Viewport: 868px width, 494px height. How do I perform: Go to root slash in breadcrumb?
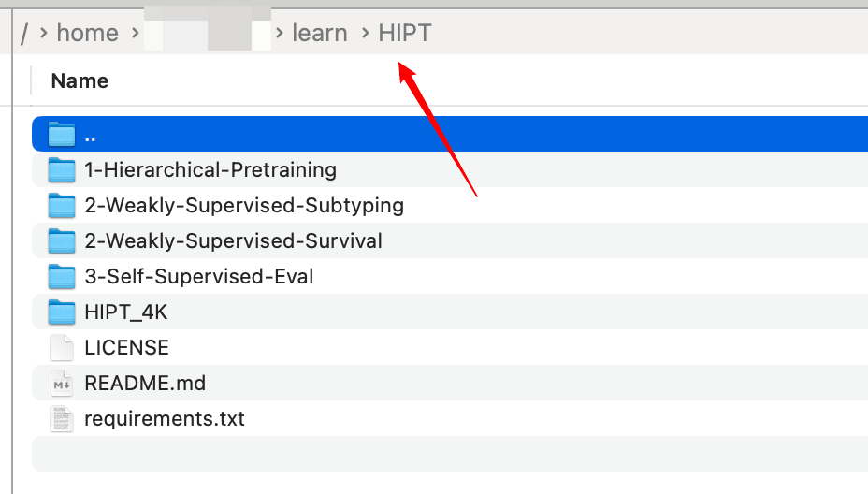tap(24, 34)
